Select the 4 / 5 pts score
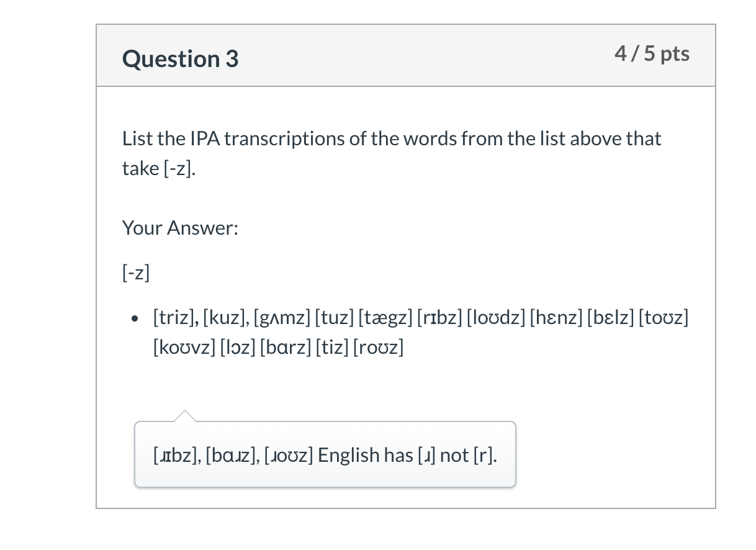 [652, 54]
